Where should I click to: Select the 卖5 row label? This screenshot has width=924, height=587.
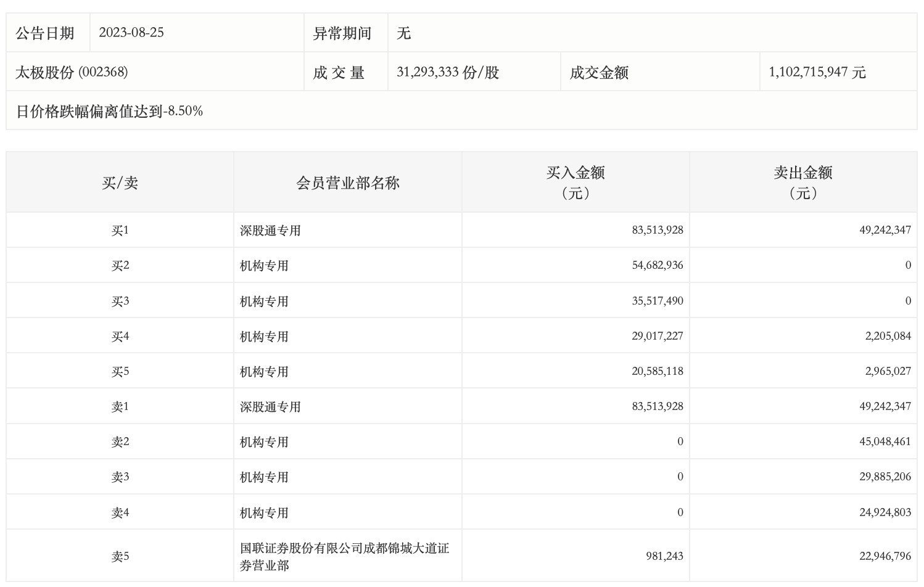coord(120,557)
